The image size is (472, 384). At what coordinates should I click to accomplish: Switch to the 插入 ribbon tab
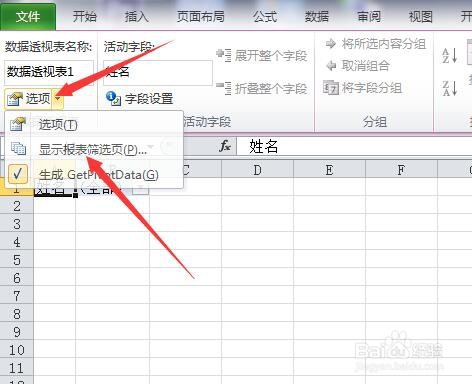point(137,17)
